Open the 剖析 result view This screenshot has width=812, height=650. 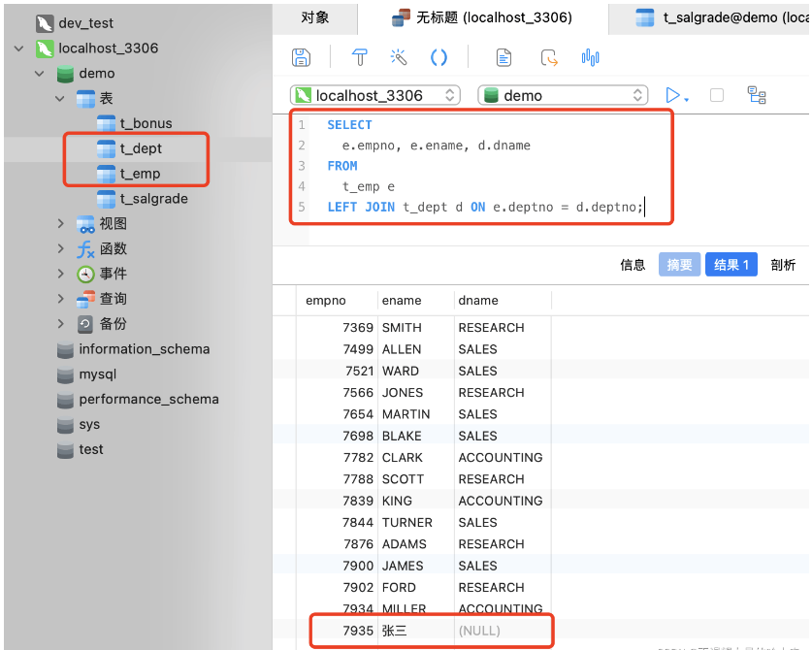pyautogui.click(x=783, y=264)
